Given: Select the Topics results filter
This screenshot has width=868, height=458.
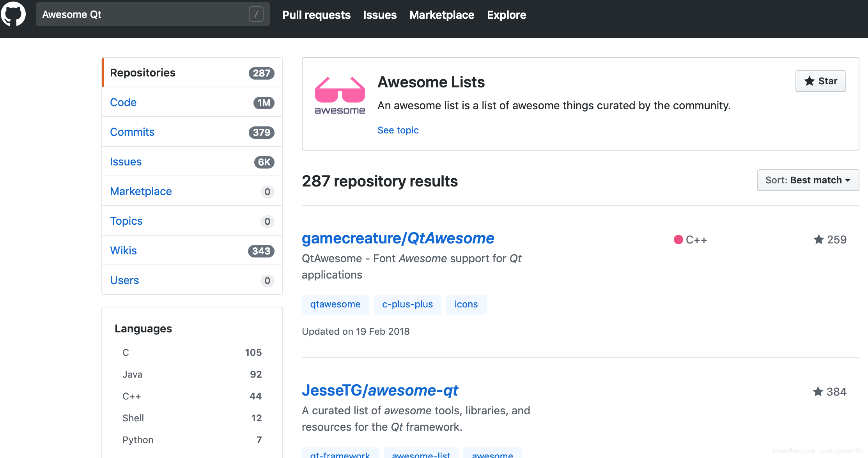Looking at the screenshot, I should [192, 221].
